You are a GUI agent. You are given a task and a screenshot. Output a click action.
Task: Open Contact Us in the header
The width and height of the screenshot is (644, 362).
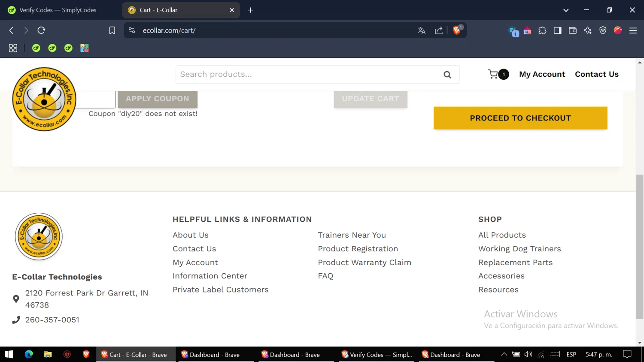coord(596,74)
